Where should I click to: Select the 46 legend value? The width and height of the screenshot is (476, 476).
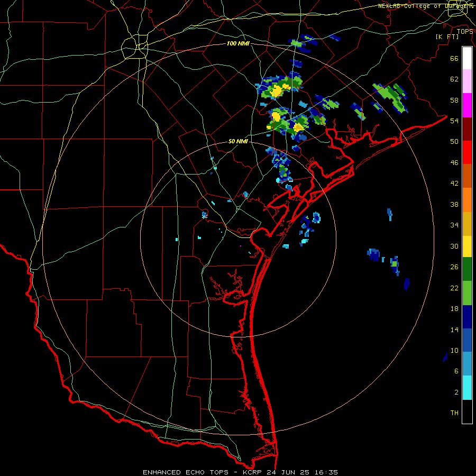coord(454,163)
